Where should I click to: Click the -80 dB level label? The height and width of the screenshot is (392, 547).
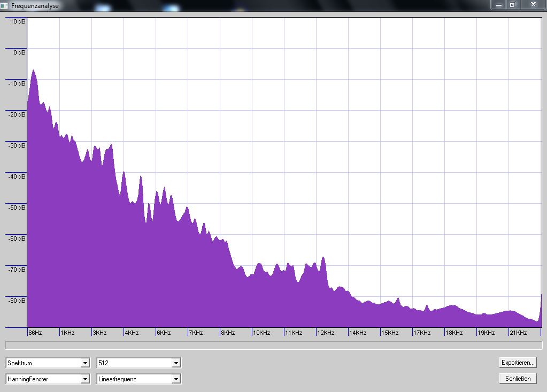pyautogui.click(x=17, y=301)
